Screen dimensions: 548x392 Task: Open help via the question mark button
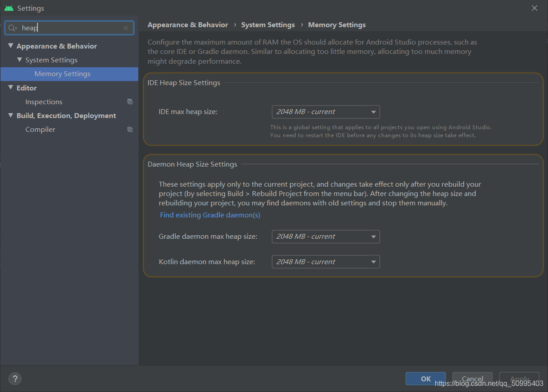[x=15, y=379]
